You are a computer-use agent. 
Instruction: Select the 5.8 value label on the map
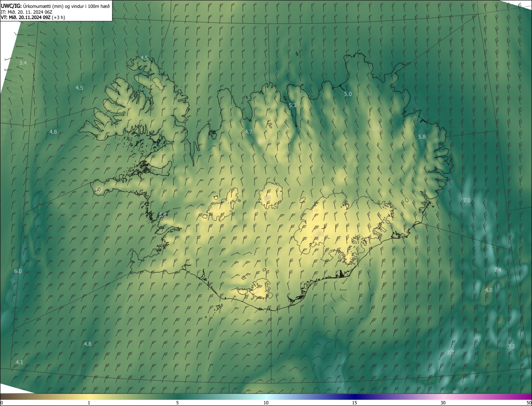pyautogui.click(x=422, y=137)
